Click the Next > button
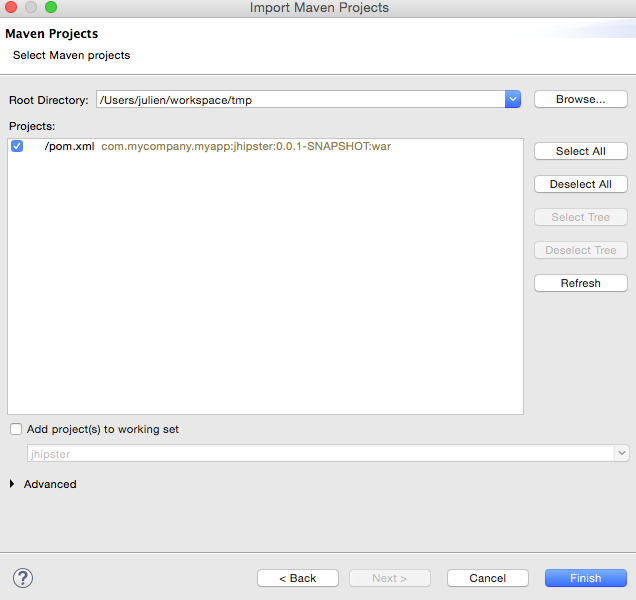636x600 pixels. [389, 578]
